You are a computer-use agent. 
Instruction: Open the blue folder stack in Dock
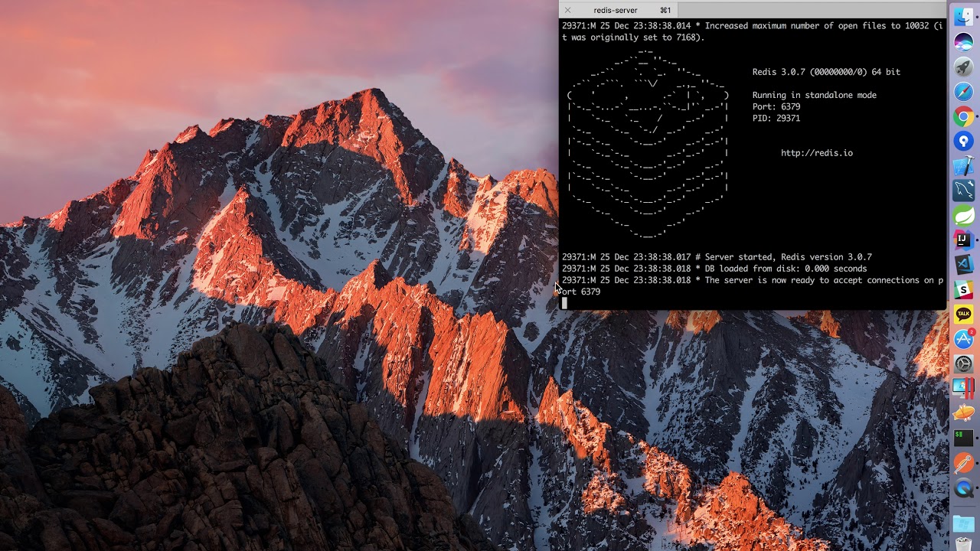964,523
